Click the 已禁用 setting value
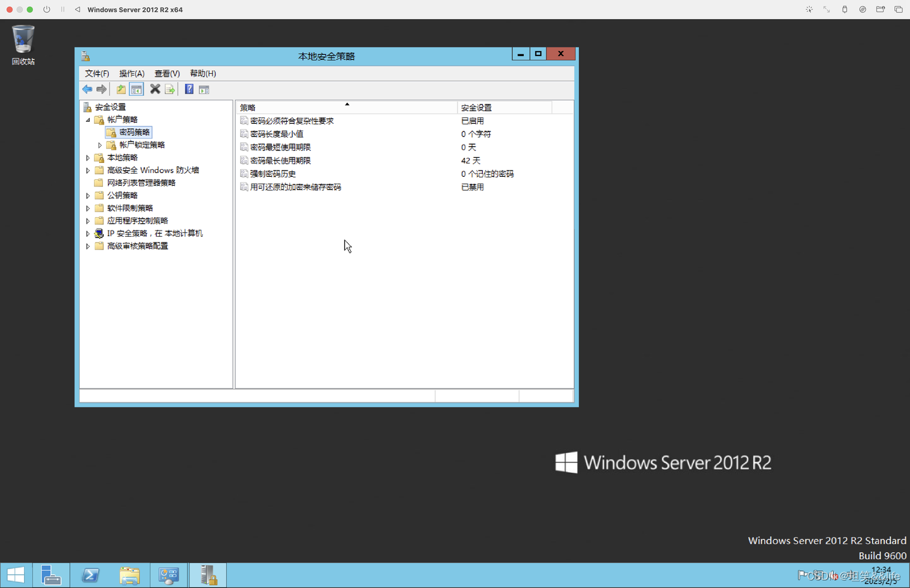The height and width of the screenshot is (588, 910). click(472, 187)
